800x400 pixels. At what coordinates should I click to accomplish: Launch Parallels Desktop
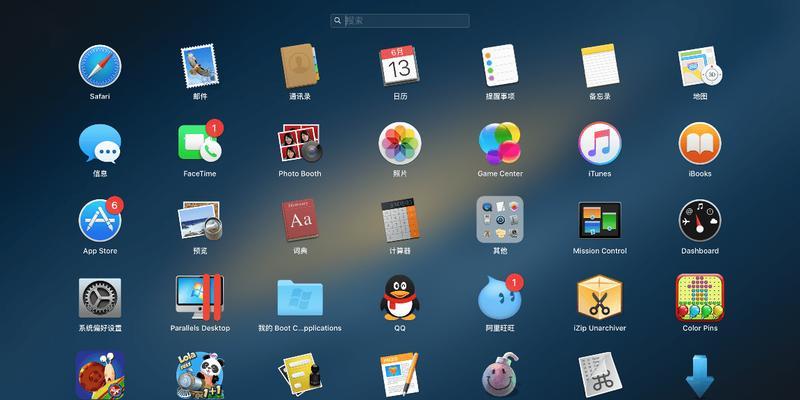click(x=200, y=297)
